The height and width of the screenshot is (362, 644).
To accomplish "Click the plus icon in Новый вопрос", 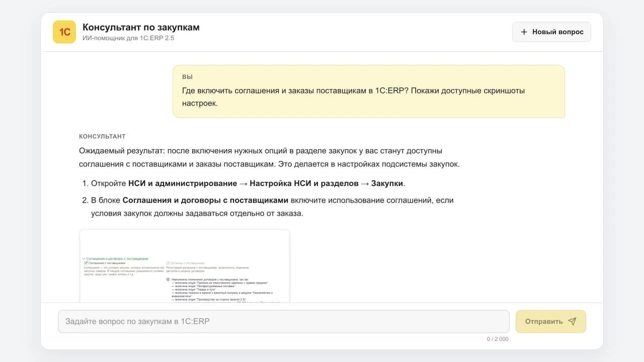I will (x=524, y=32).
